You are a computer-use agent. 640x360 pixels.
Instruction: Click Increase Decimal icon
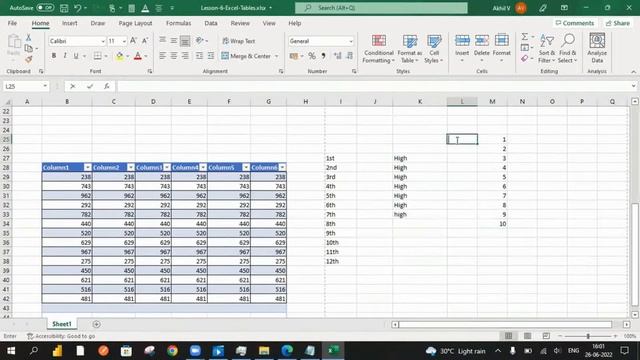(337, 56)
